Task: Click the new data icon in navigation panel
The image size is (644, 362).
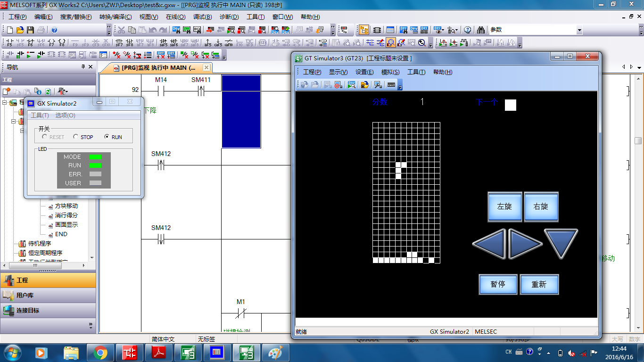Action: coord(7,91)
